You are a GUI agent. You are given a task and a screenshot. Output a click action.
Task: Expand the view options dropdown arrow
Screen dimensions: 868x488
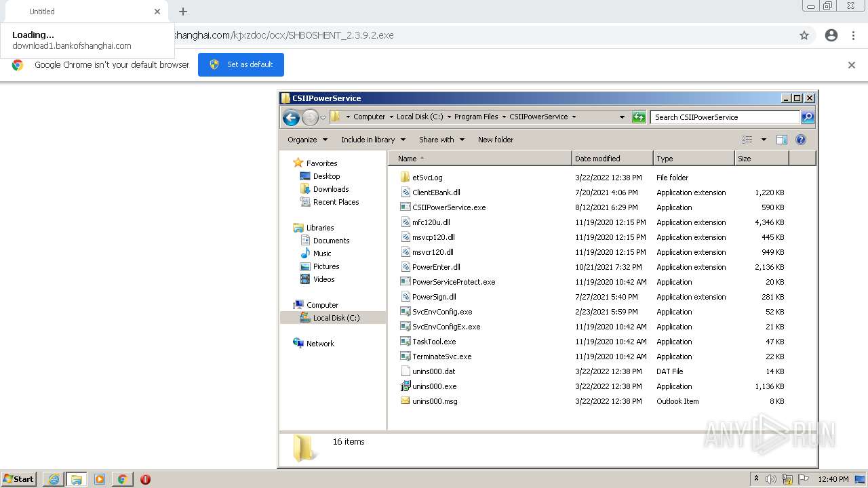764,140
